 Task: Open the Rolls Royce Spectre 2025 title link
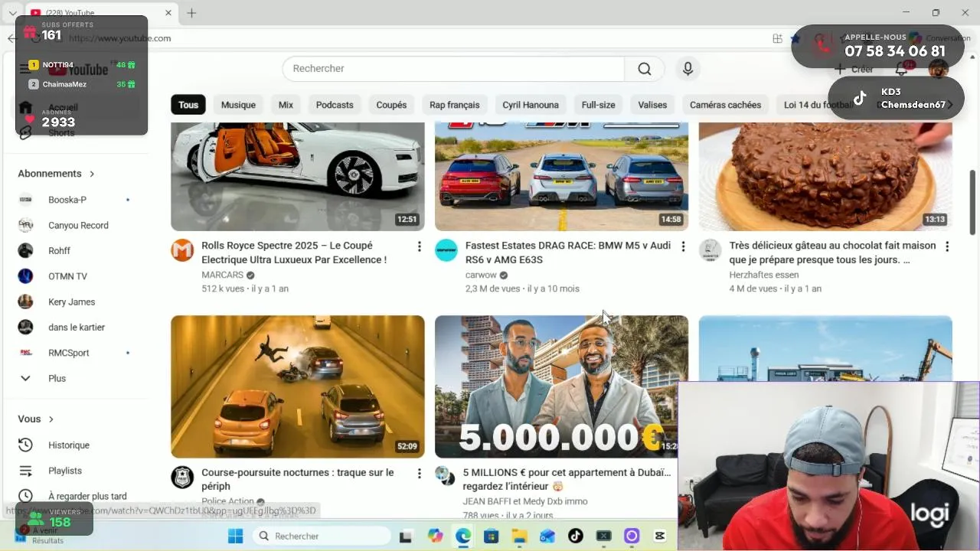click(x=294, y=253)
